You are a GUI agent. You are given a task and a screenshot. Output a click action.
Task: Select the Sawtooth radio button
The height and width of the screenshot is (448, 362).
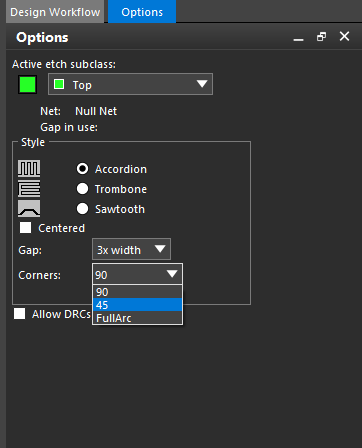(x=82, y=209)
